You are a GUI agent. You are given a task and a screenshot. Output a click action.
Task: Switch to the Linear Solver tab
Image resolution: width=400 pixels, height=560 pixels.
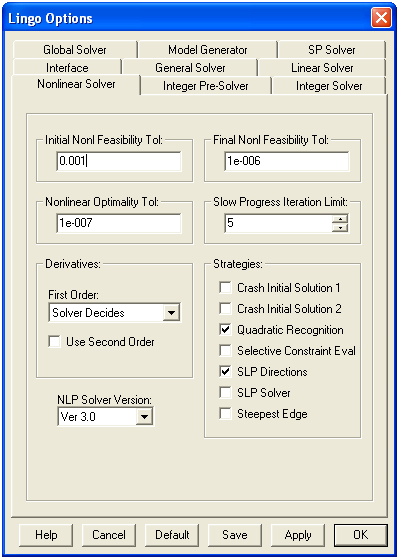pos(322,68)
